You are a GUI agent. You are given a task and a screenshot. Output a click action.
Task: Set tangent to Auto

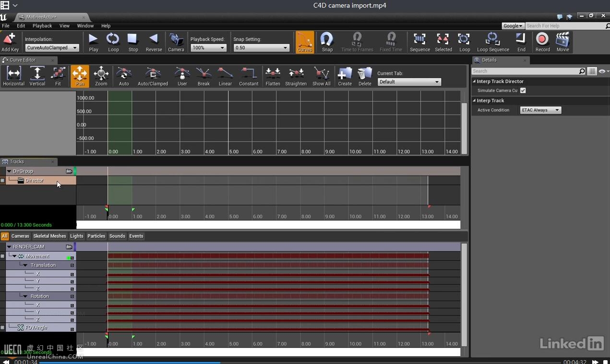[x=124, y=77]
